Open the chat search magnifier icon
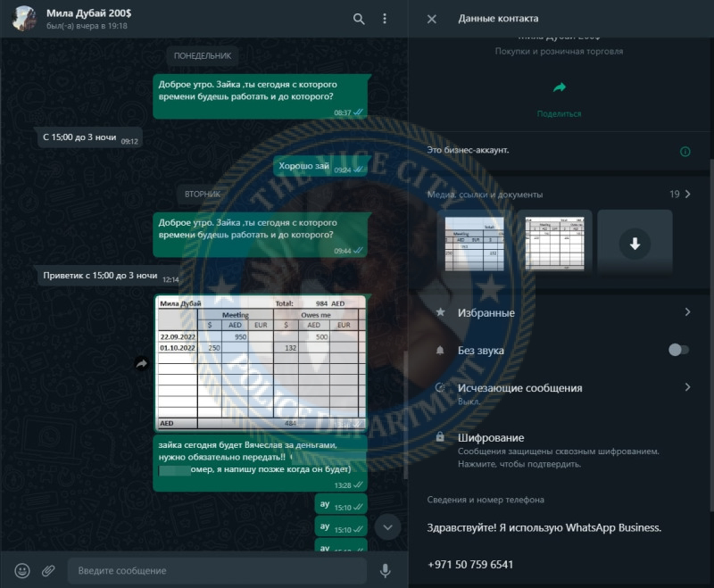 [x=359, y=19]
